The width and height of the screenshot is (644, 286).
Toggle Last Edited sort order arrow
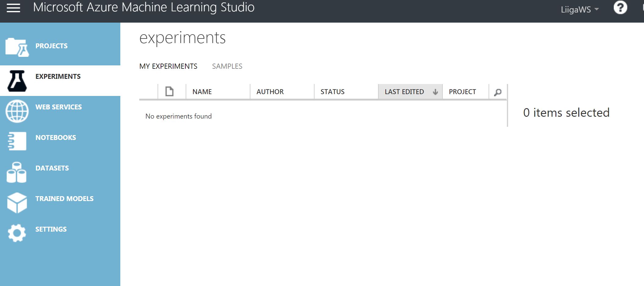(435, 92)
